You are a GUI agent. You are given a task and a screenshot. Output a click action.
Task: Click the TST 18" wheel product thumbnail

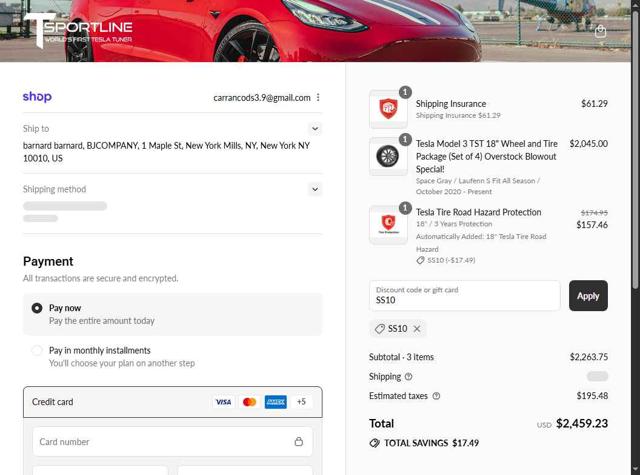click(388, 156)
